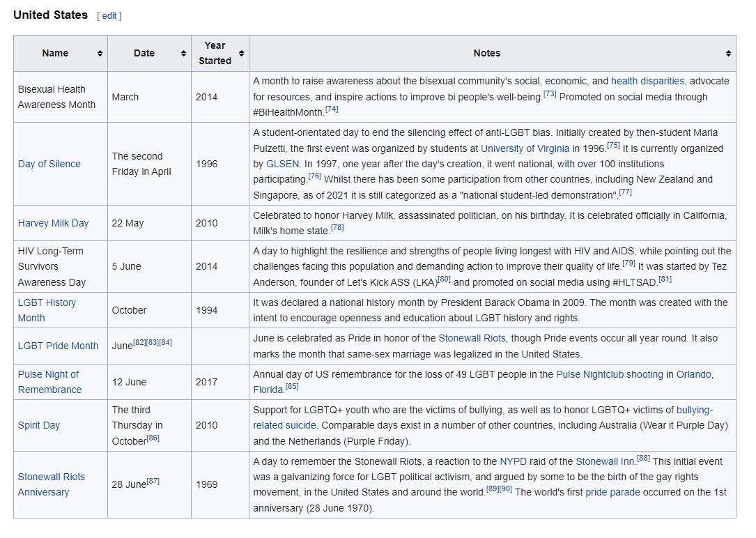Viewport: 756px width, 538px height.
Task: Open citation reference 87 after 28 June
Action: click(153, 481)
